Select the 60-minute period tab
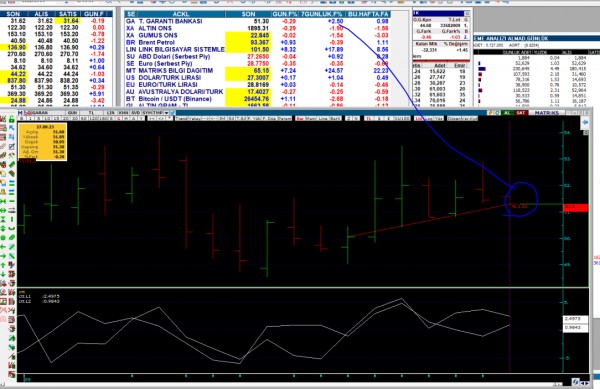600x389 pixels. click(83, 118)
